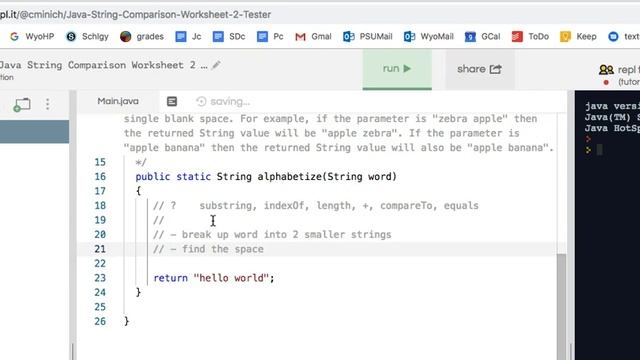Open the PSUMail Outlook bookmark
The width and height of the screenshot is (640, 360).
point(368,37)
